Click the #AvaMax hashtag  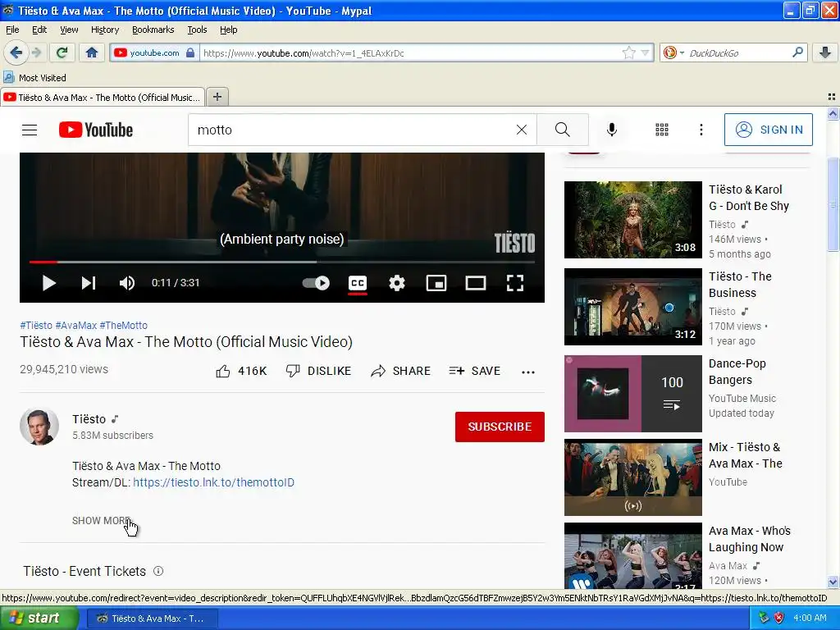point(76,325)
